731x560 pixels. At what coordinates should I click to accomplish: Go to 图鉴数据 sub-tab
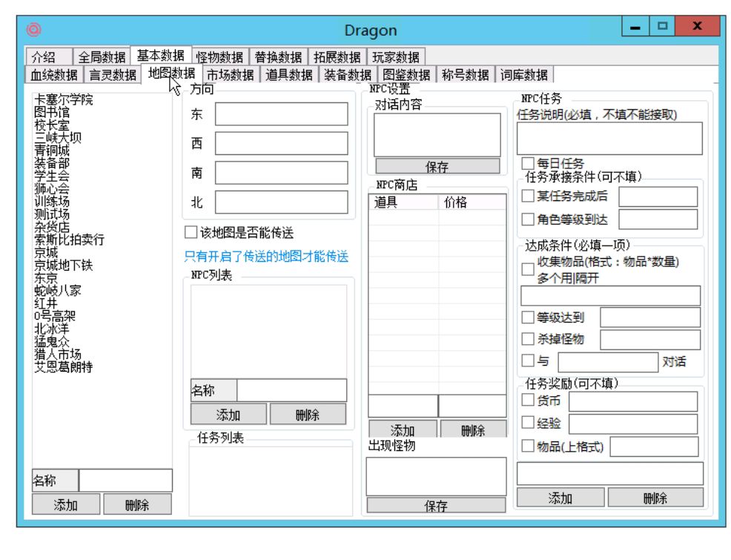point(406,75)
